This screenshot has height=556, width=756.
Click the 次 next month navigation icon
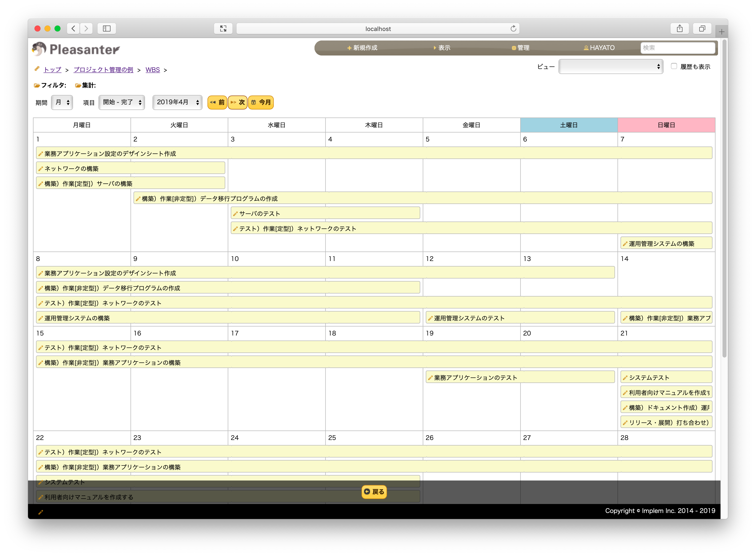235,103
